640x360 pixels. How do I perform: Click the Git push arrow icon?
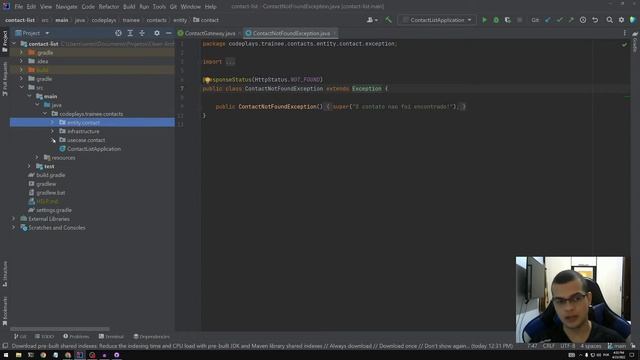click(x=571, y=20)
